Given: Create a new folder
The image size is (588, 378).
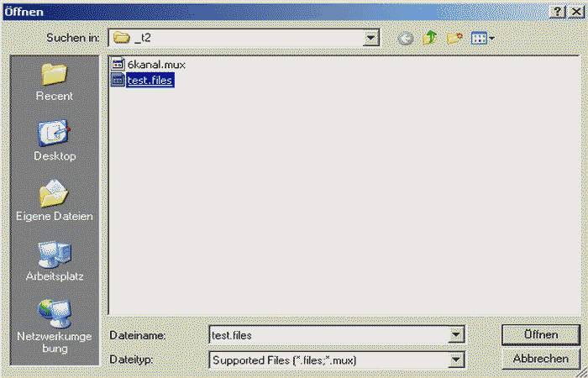Looking at the screenshot, I should click(454, 39).
